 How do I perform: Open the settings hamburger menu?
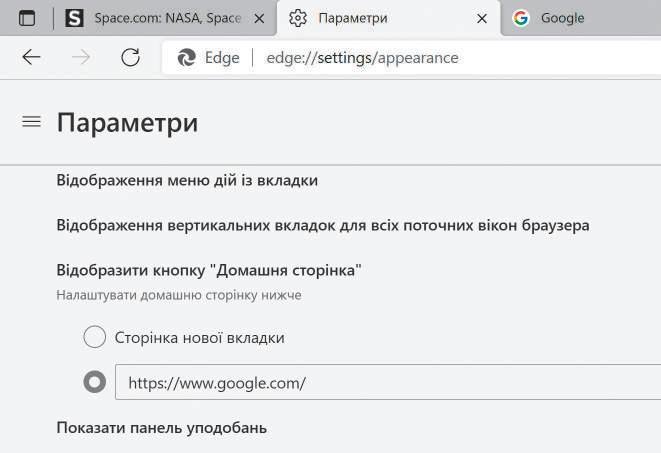(x=31, y=122)
